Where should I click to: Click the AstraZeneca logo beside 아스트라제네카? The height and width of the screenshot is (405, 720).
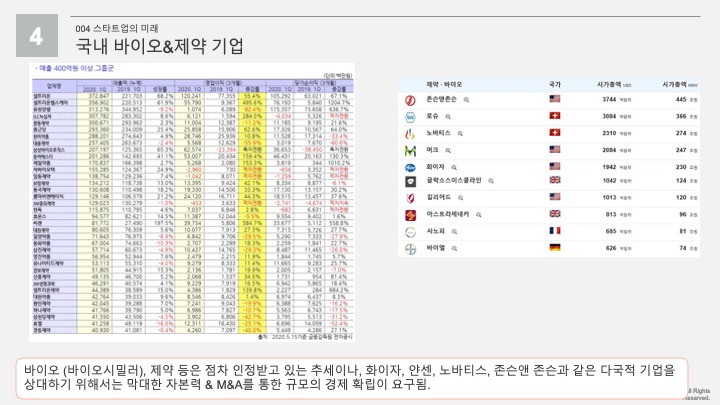(410, 215)
